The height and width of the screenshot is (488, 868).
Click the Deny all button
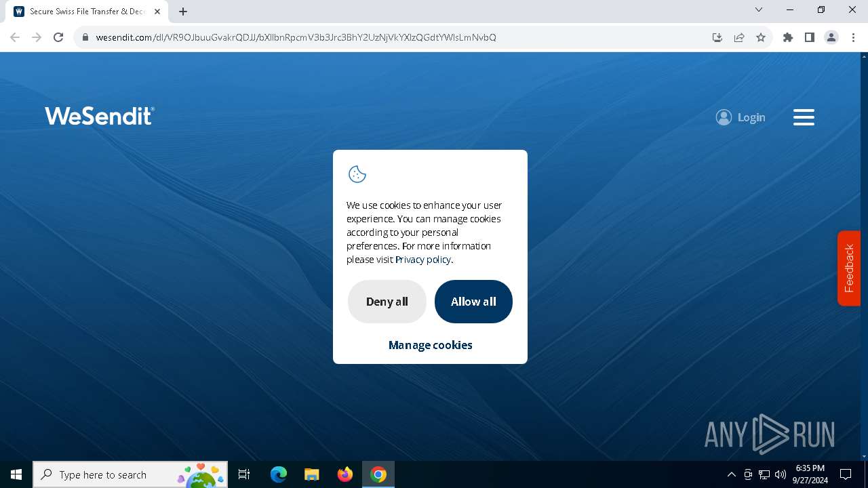387,302
